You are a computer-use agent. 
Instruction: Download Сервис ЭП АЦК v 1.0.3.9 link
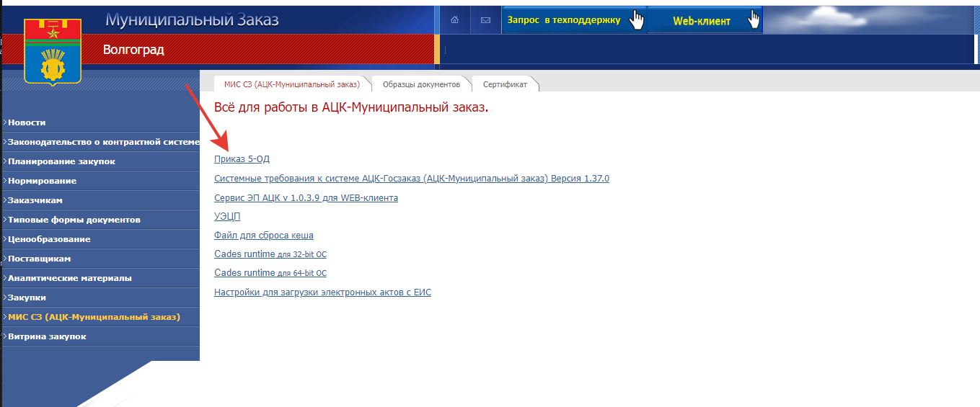coord(306,198)
